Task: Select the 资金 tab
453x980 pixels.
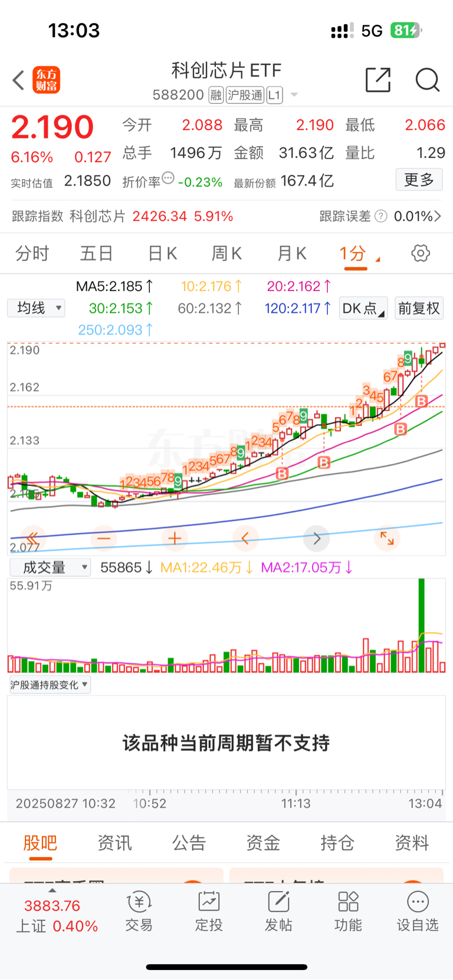Action: pos(263,843)
